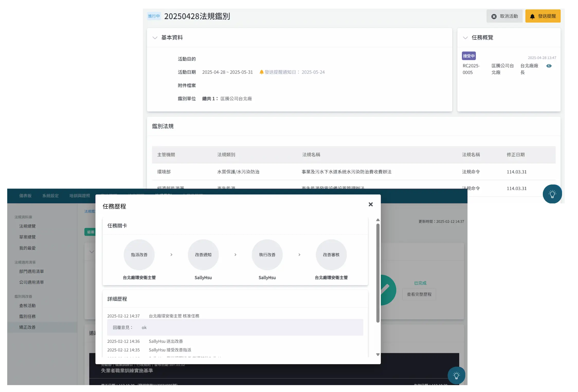Close the 任務歷程 dialog
578x392 pixels.
(371, 204)
